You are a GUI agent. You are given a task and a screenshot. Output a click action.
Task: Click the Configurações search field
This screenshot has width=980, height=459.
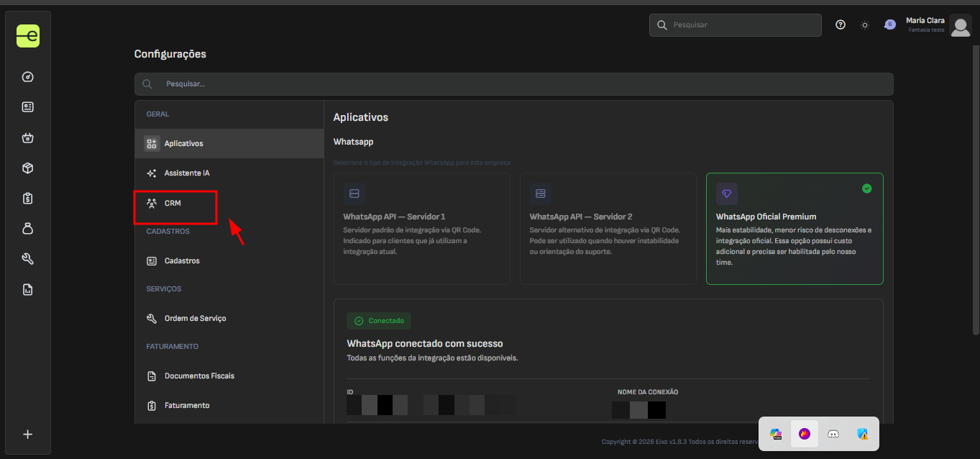coord(514,84)
